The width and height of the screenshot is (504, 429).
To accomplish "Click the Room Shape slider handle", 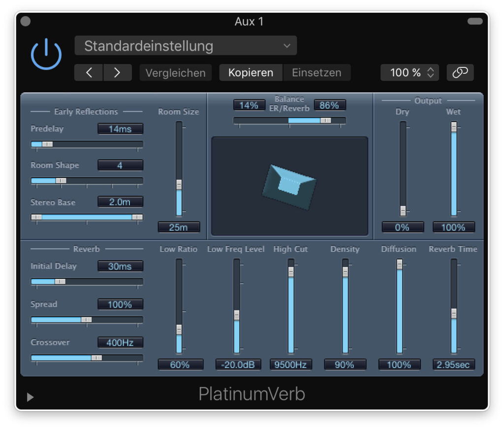I will click(61, 181).
